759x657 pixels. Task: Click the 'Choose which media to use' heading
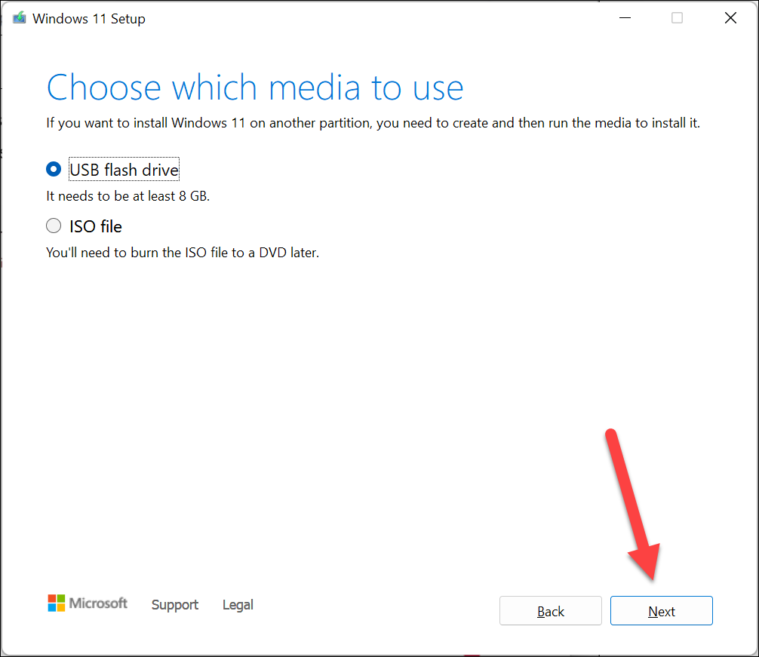(x=255, y=88)
